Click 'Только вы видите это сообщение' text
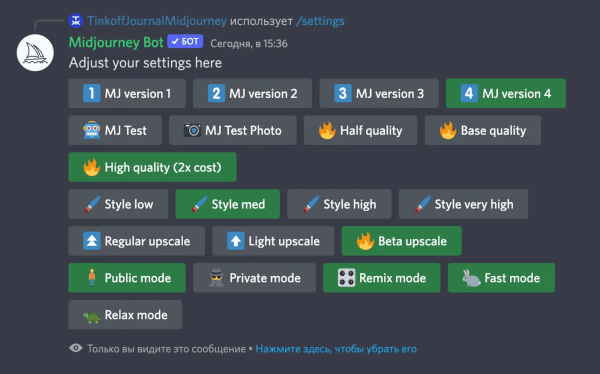 tap(166, 349)
